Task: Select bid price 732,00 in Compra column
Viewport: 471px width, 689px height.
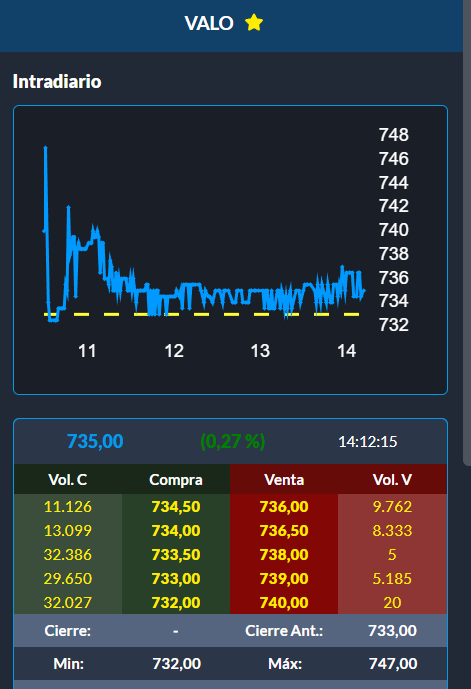Action: (x=176, y=602)
